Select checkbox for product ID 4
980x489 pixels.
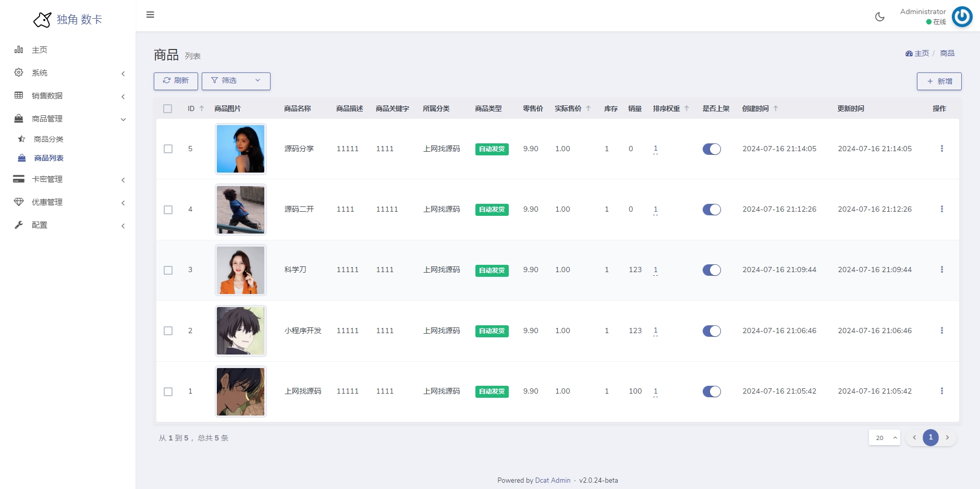point(168,210)
